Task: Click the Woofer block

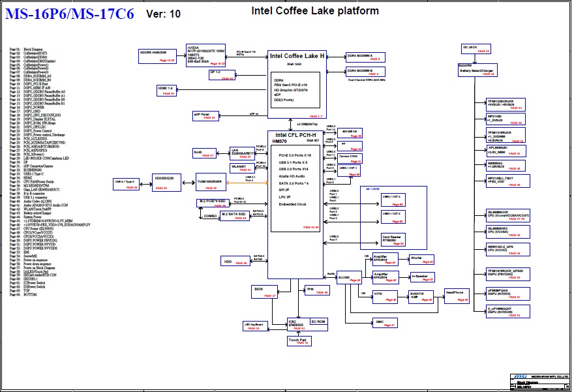Action: pyautogui.click(x=421, y=259)
